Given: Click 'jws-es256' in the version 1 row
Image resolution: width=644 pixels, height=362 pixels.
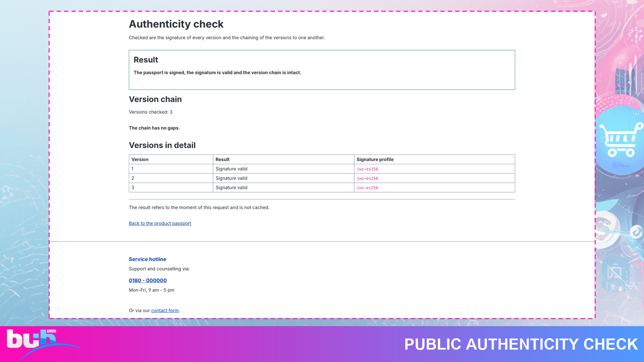Looking at the screenshot, I should [367, 169].
